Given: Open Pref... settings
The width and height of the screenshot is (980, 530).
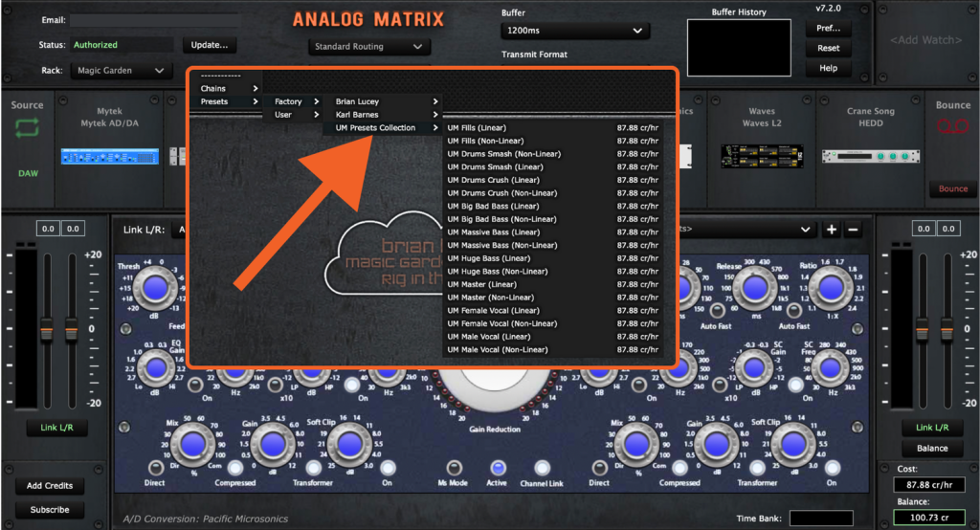Looking at the screenshot, I should (828, 28).
